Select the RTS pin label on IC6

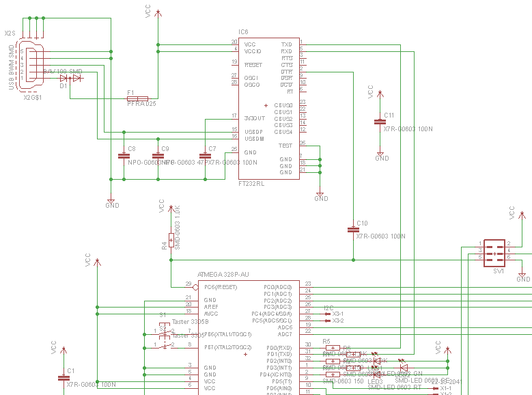tap(287, 58)
